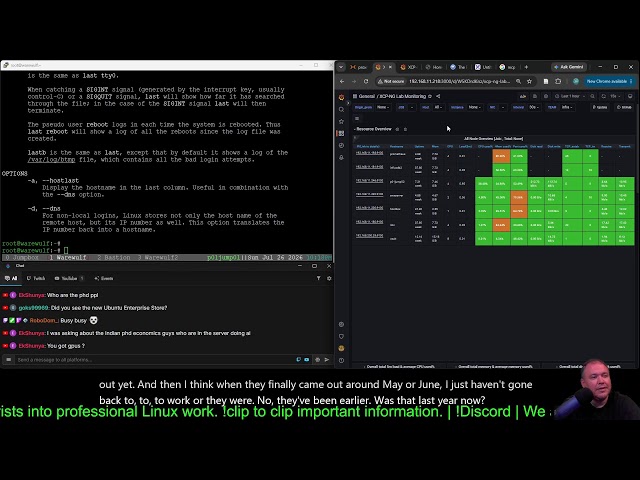Collapse the Resource Overview row
This screenshot has height=480, width=640.
coord(373,129)
